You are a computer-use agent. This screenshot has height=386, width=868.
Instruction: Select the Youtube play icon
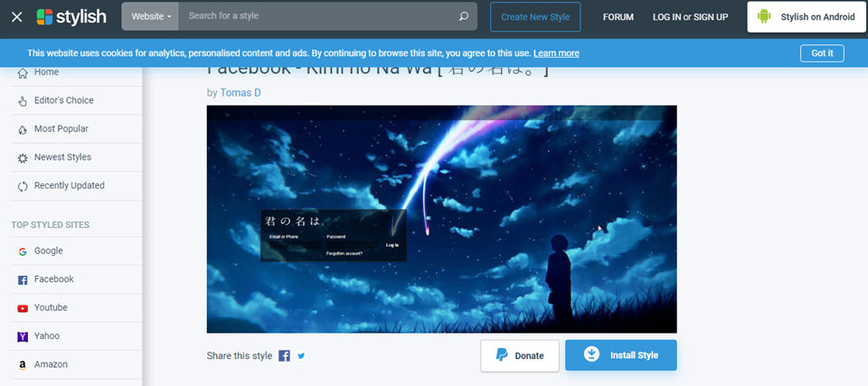coord(23,308)
